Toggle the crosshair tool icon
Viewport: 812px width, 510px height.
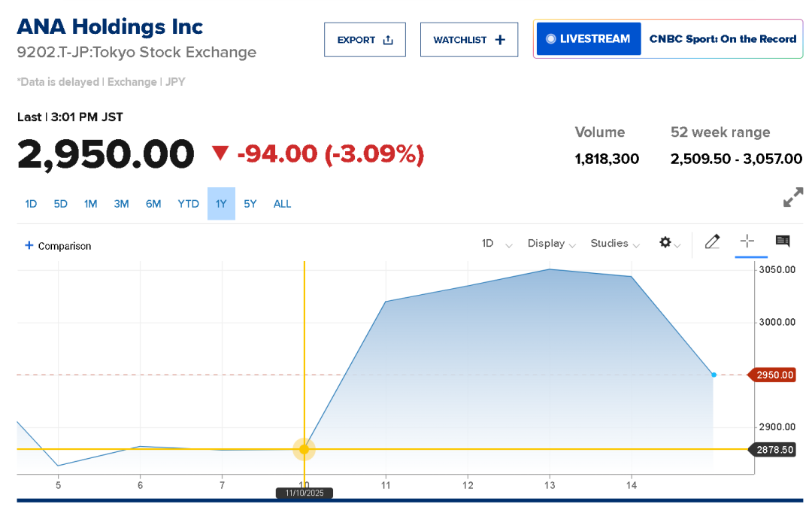tap(747, 241)
